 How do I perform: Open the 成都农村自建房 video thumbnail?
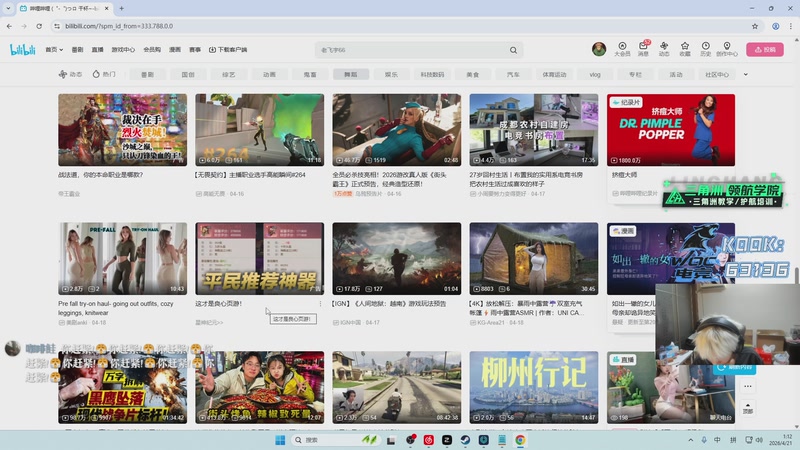tap(534, 130)
